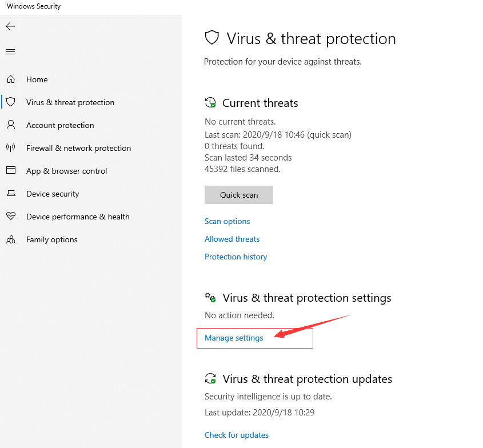Image resolution: width=483 pixels, height=448 pixels.
Task: Open Account protection via its person icon
Action: [x=11, y=125]
